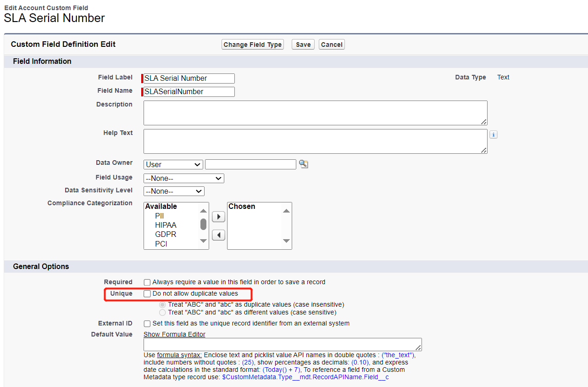Click the down scroll arrow of Chosen list
588x387 pixels.
pos(286,242)
